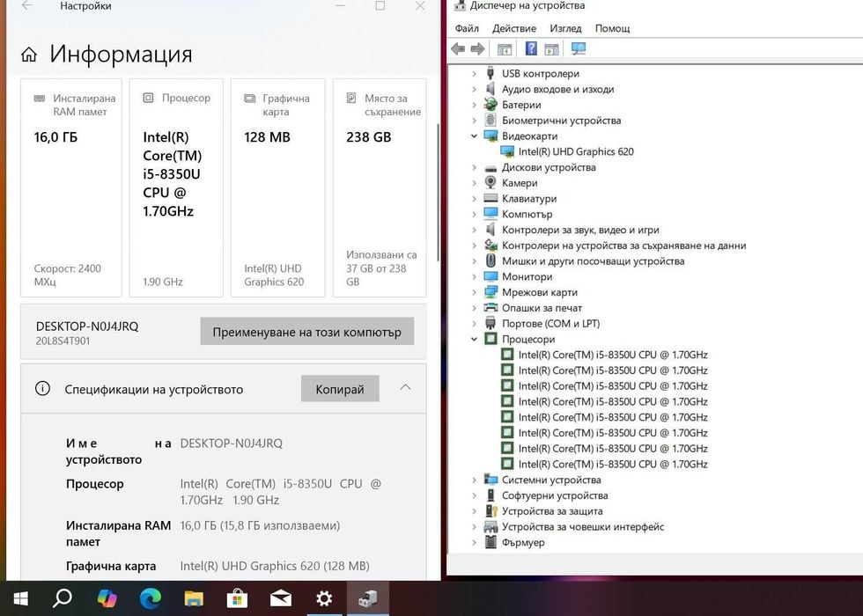Switch to Device Manager taskbar icon
The height and width of the screenshot is (616, 863).
[368, 598]
